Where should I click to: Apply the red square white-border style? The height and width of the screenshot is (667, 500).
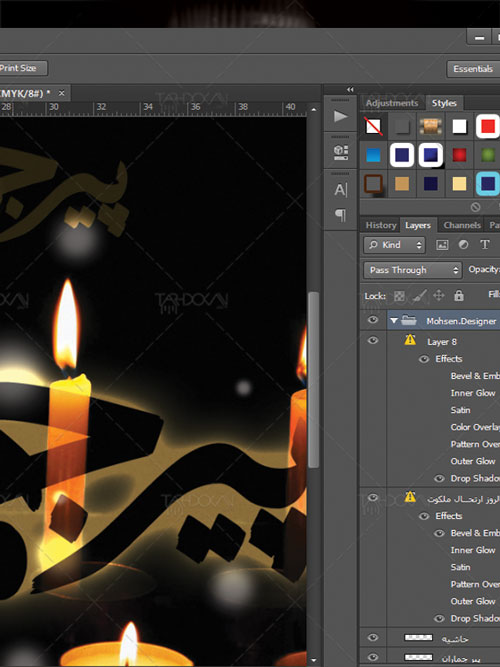coord(488,126)
